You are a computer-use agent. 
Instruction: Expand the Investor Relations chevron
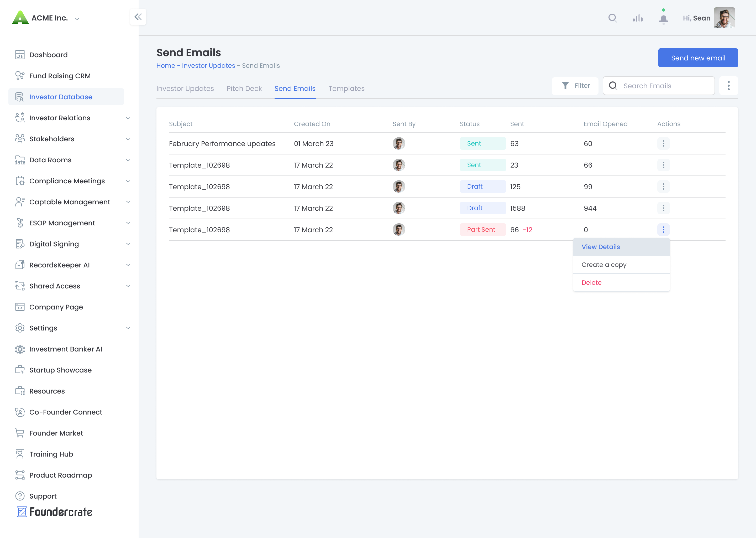coord(128,118)
